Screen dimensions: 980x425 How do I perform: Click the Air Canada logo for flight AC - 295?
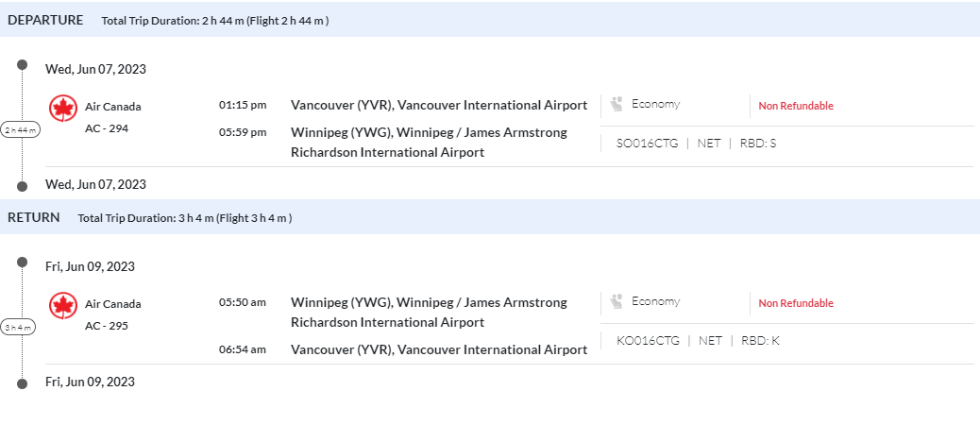pos(62,307)
